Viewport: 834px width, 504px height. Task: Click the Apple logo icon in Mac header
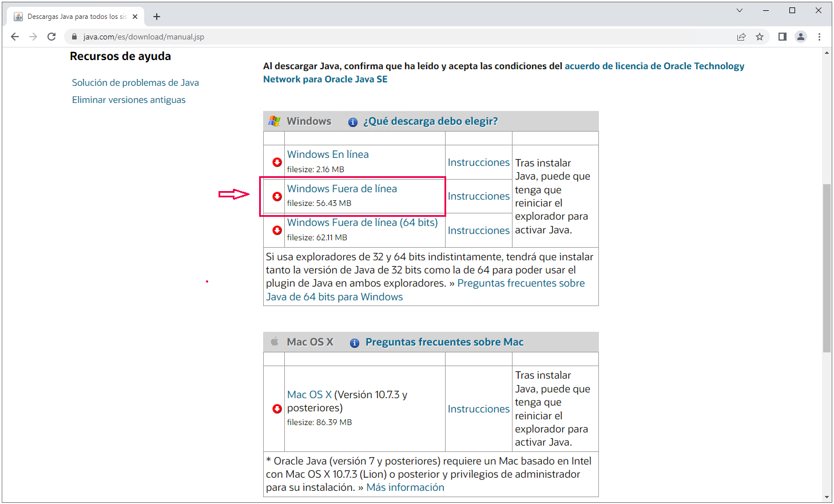275,342
